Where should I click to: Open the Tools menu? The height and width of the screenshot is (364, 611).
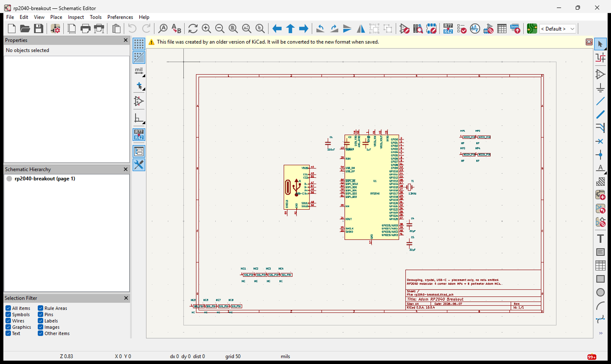[x=96, y=17]
